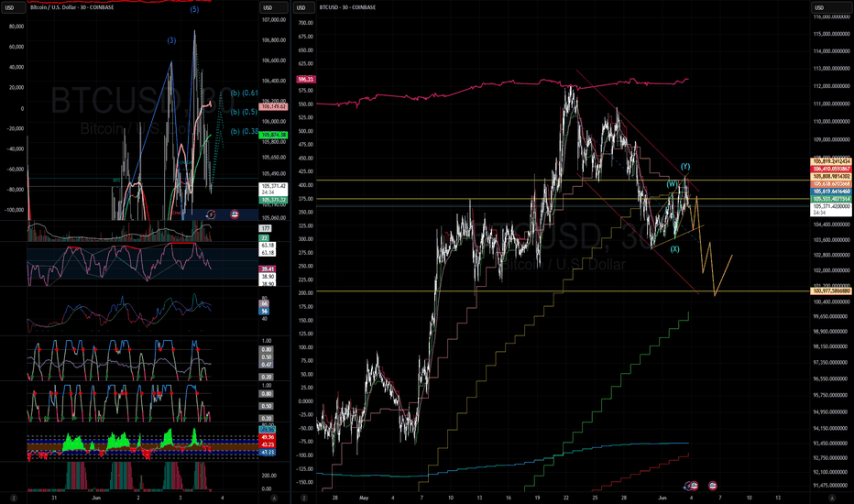The height and width of the screenshot is (504, 854).
Task: Select the (3) wave label on left chart
Action: (171, 40)
